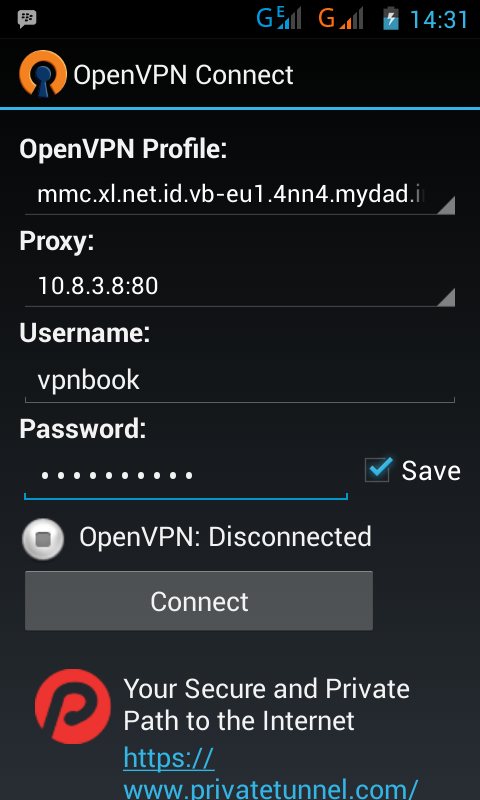This screenshot has width=480, height=800.
Task: Tap the red Private Tunnel logo
Action: pyautogui.click(x=72, y=706)
